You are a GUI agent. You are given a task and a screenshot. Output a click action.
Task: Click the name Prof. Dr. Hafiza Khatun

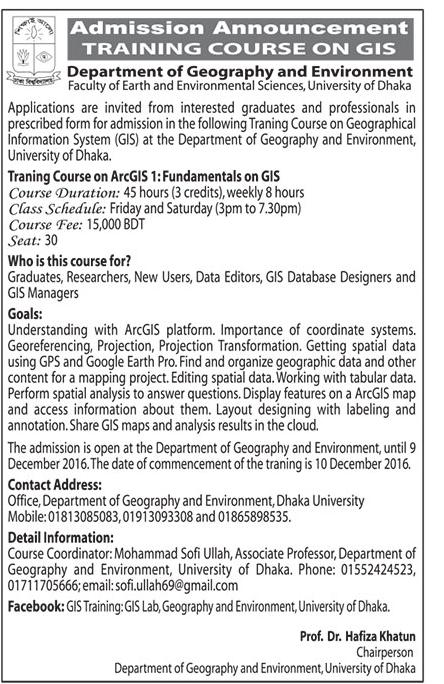(358, 636)
